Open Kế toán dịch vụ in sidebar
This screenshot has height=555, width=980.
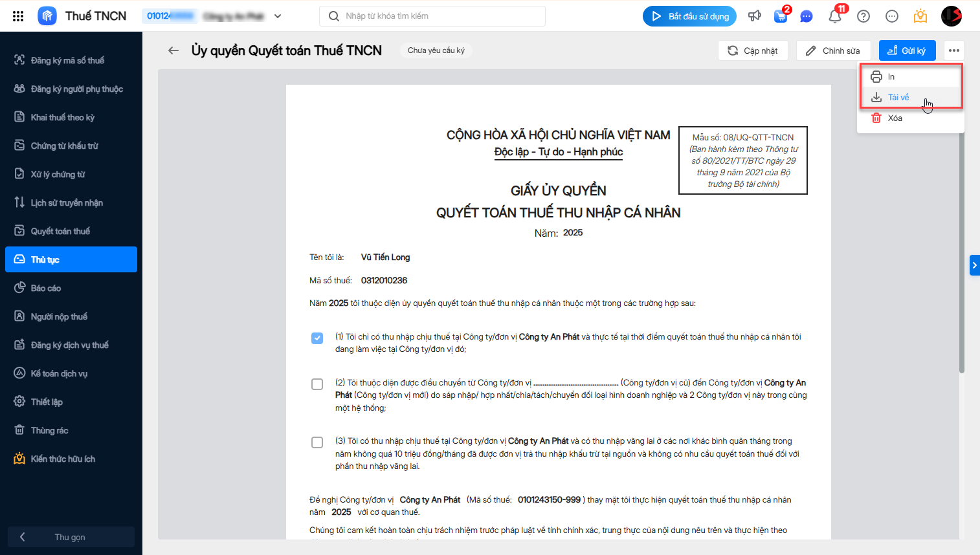click(71, 373)
